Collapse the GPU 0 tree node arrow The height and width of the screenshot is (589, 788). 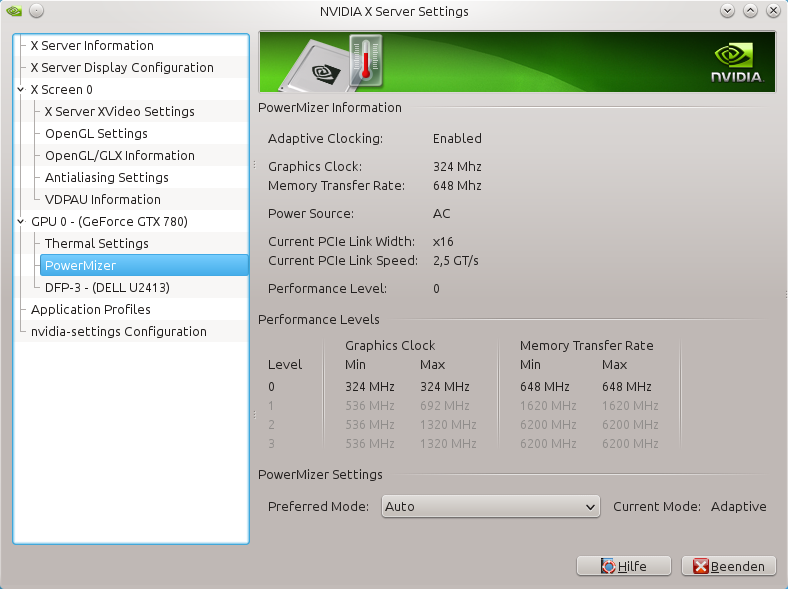21,222
